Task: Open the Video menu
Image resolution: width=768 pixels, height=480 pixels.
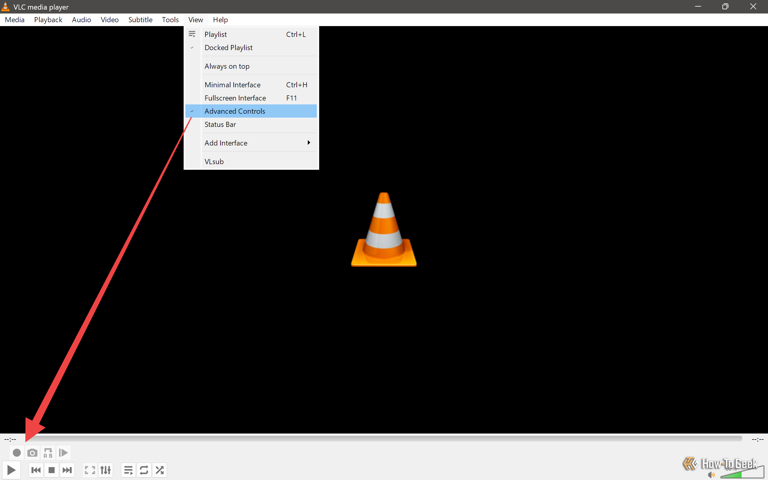Action: click(109, 20)
